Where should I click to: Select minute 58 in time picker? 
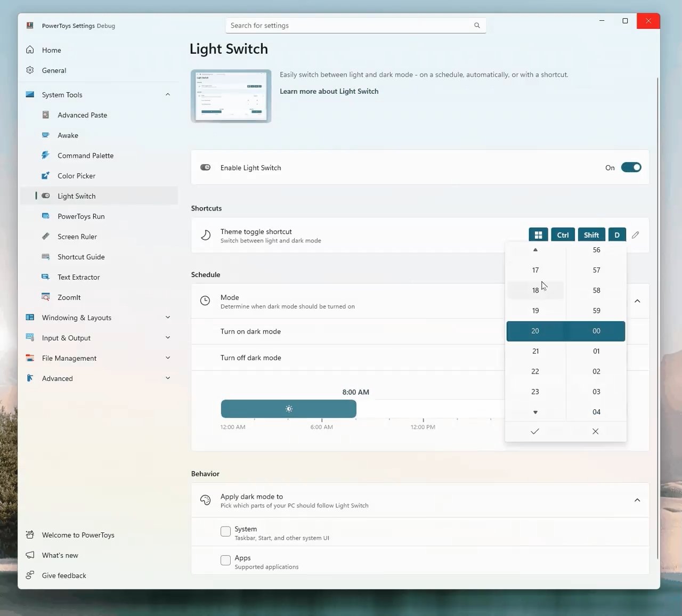coord(596,290)
